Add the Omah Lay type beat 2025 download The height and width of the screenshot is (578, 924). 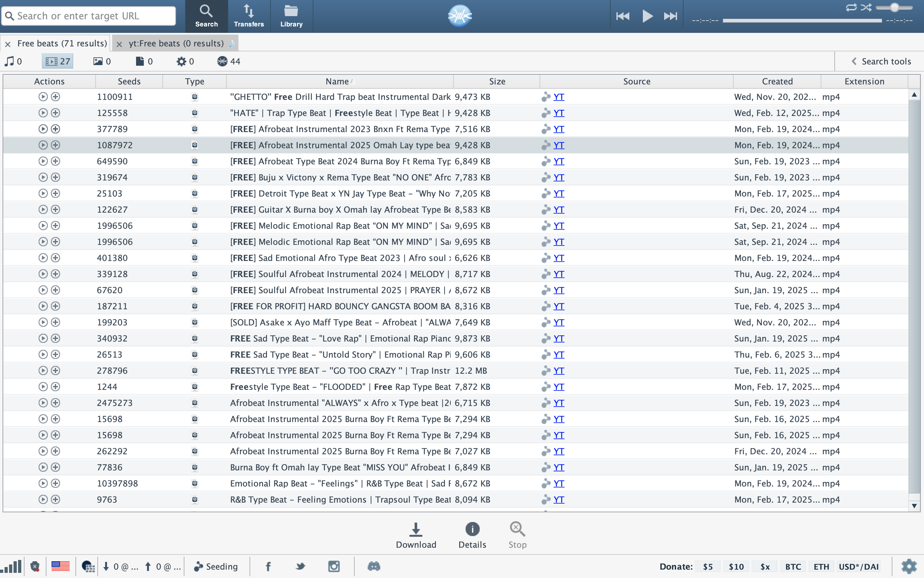pyautogui.click(x=55, y=145)
